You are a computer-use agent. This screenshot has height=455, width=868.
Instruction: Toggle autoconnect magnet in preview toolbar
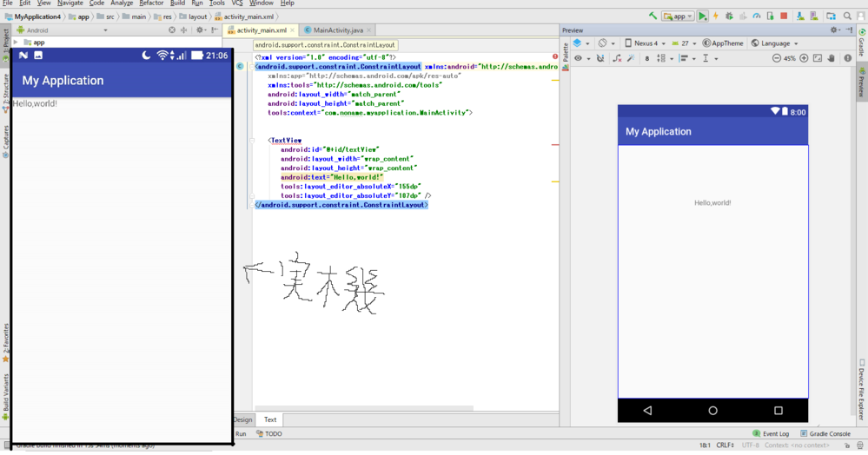click(600, 58)
